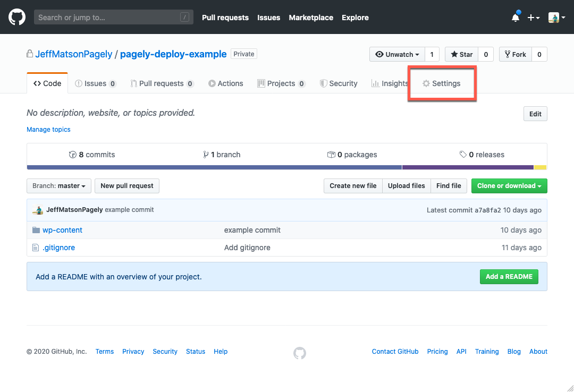The image size is (574, 392).
Task: Go to Issues in top navigation
Action: click(x=268, y=18)
